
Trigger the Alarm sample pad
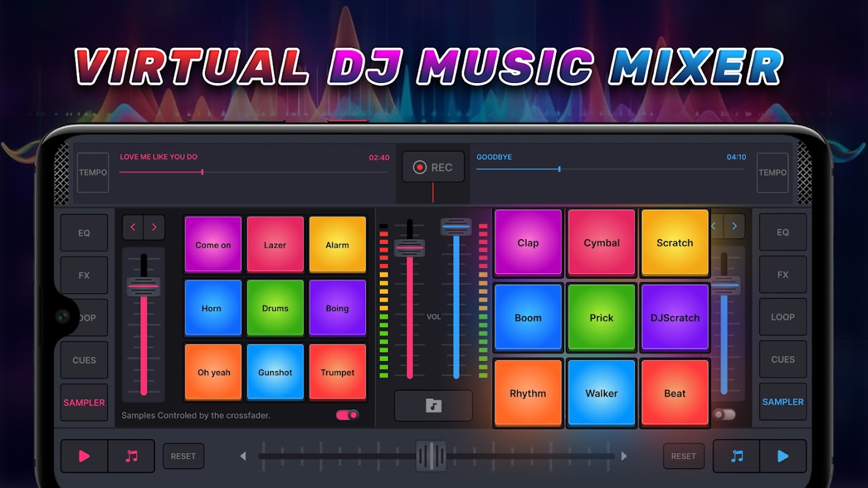tap(338, 245)
